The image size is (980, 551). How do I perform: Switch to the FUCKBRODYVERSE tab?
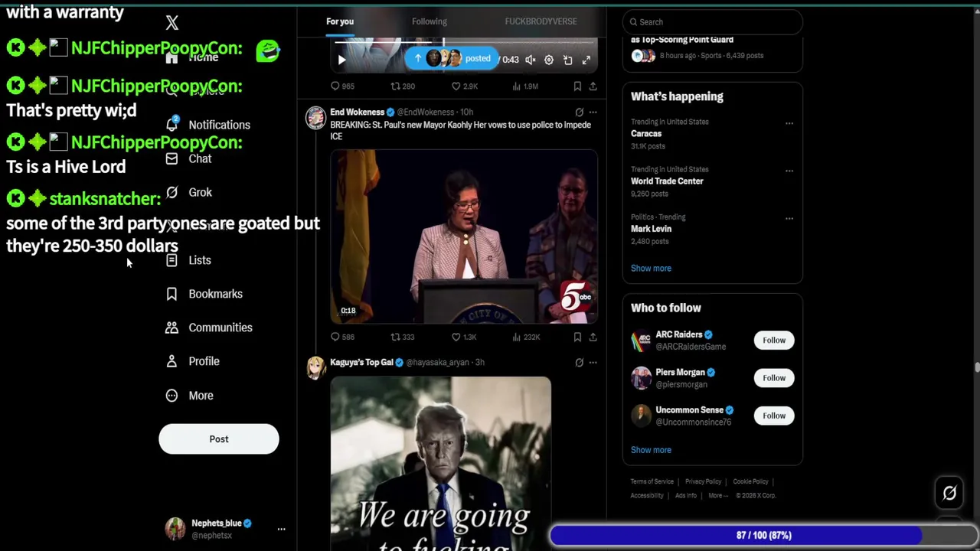541,21
